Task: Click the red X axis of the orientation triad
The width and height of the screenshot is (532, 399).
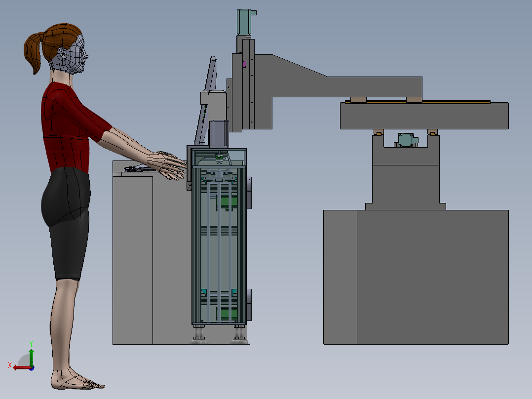Action: [x=22, y=368]
